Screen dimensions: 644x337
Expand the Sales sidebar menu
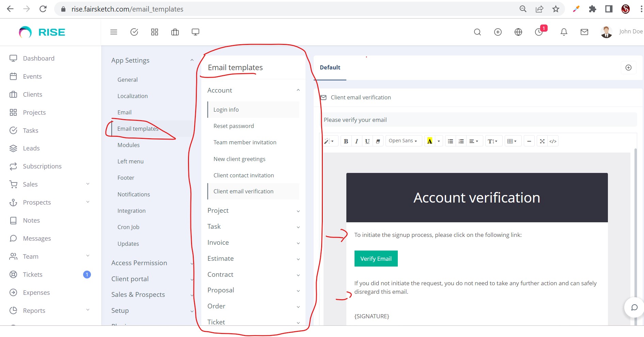[50, 184]
